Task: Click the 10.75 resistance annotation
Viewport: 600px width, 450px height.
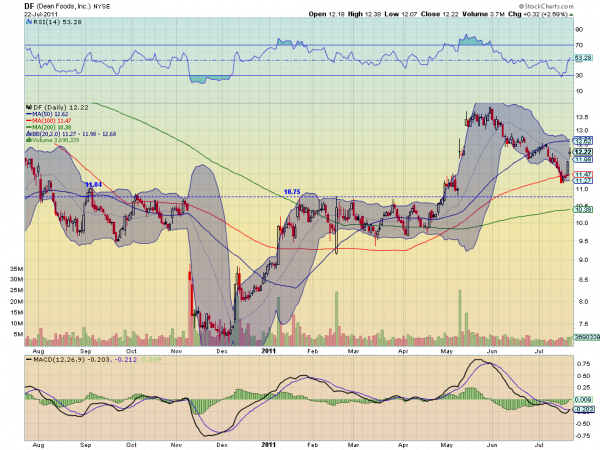Action: [292, 192]
